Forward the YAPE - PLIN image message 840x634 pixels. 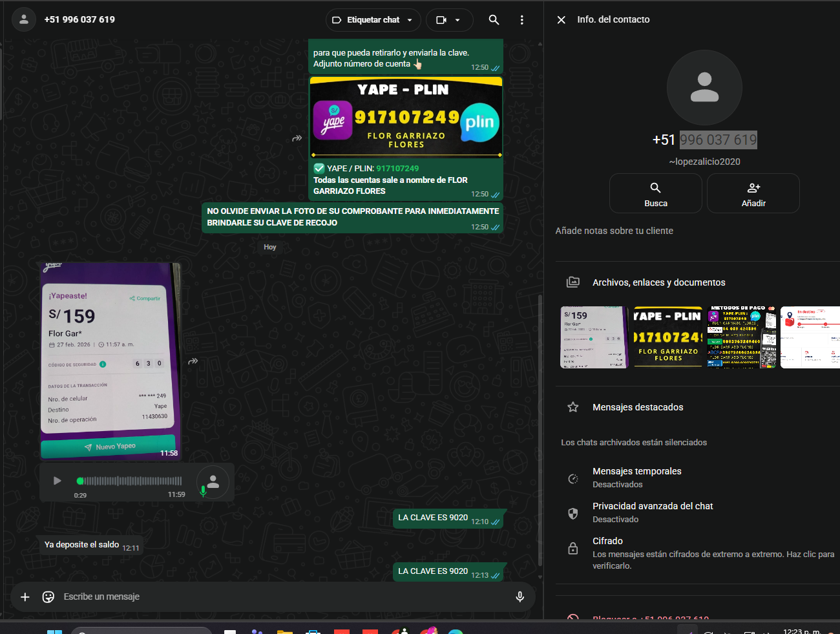tap(297, 138)
